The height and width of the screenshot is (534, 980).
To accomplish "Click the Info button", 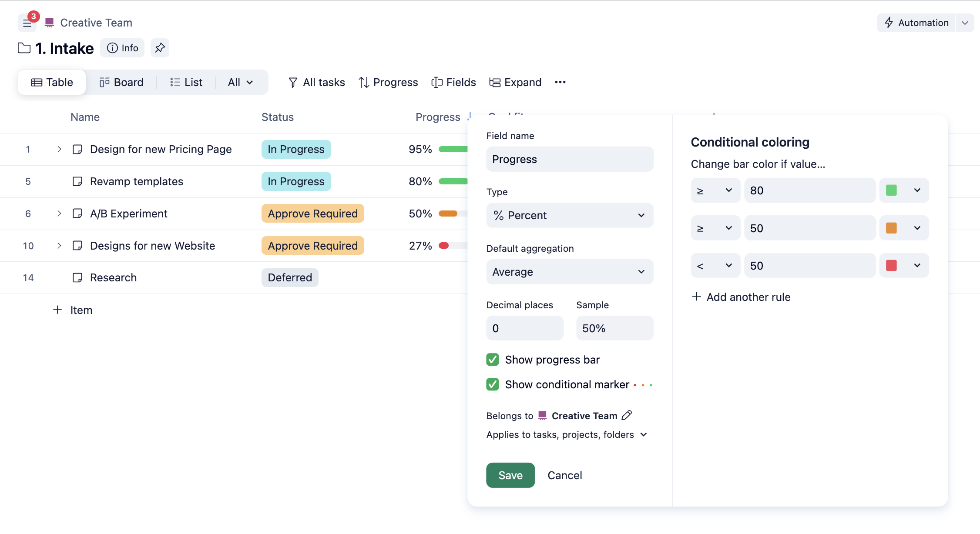I will click(123, 48).
